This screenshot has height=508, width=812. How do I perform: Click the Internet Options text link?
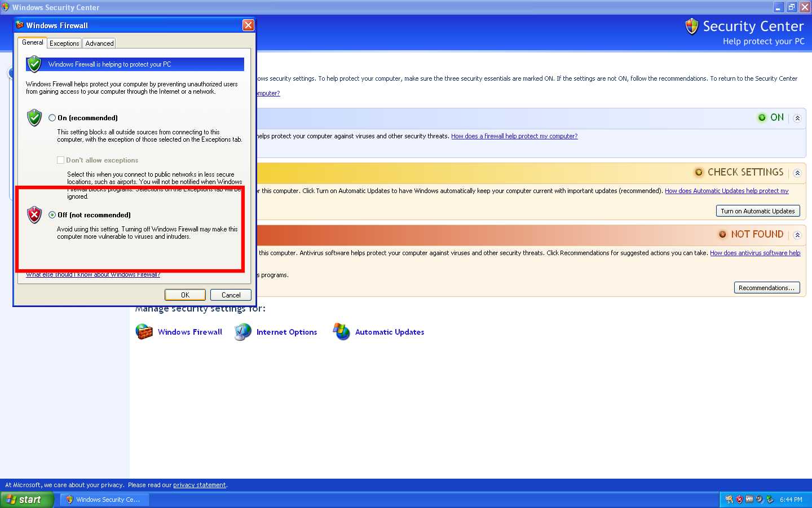(x=286, y=332)
